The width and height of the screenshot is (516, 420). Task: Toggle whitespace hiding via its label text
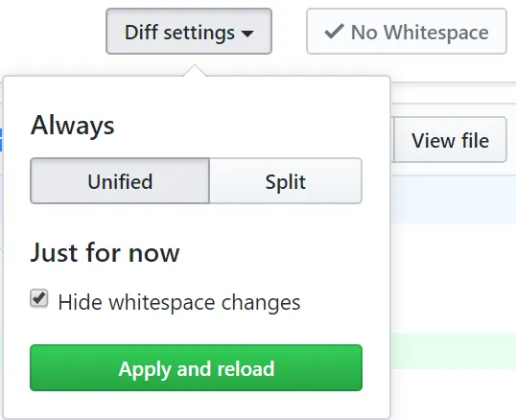pyautogui.click(x=179, y=302)
